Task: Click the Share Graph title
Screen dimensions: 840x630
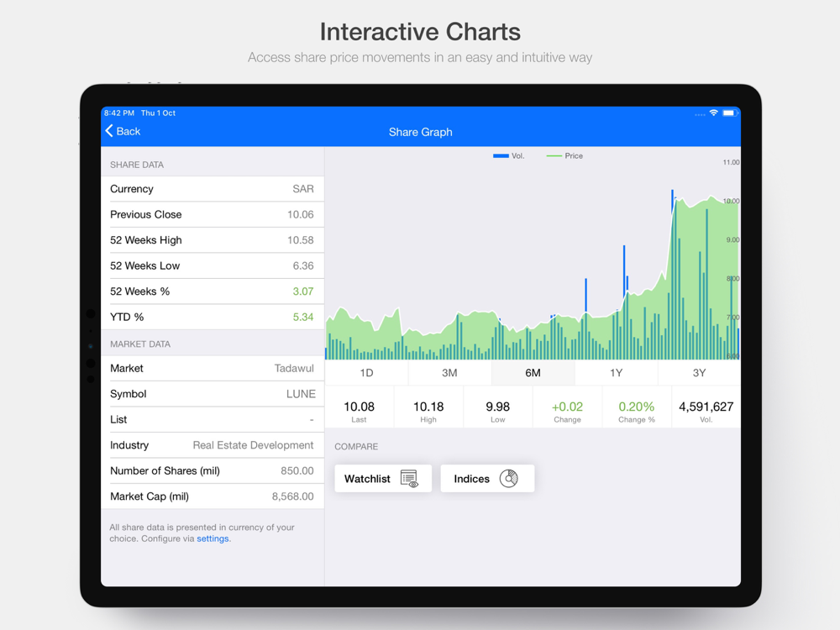Action: (x=421, y=133)
